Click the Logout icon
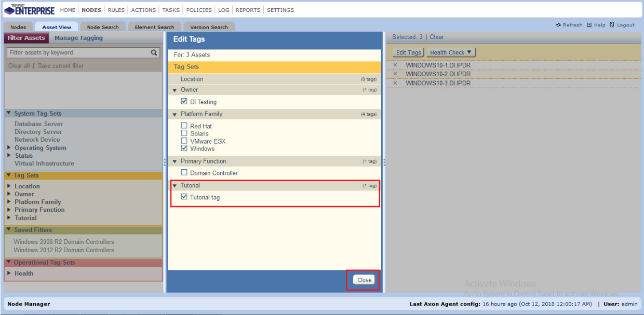The height and width of the screenshot is (315, 644). click(x=612, y=25)
